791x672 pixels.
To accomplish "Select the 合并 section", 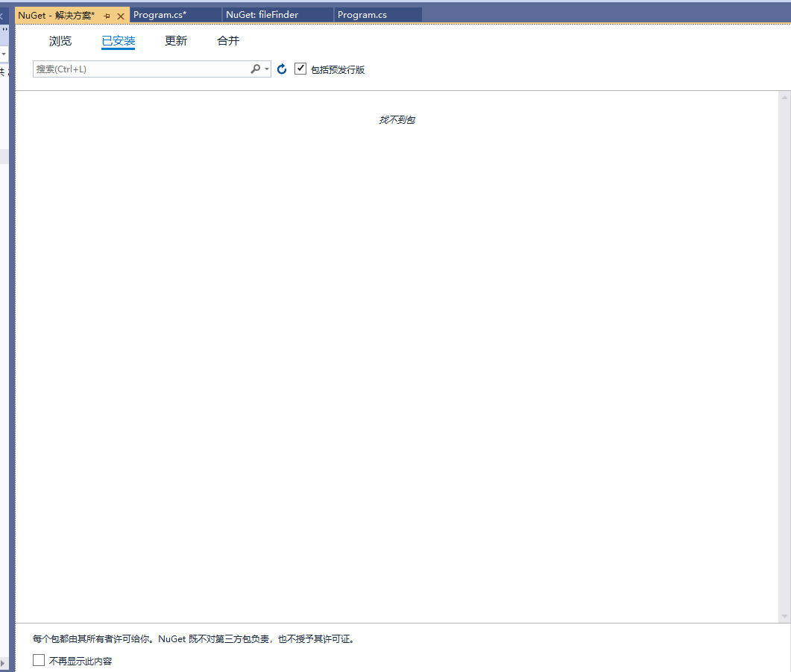I will 227,41.
